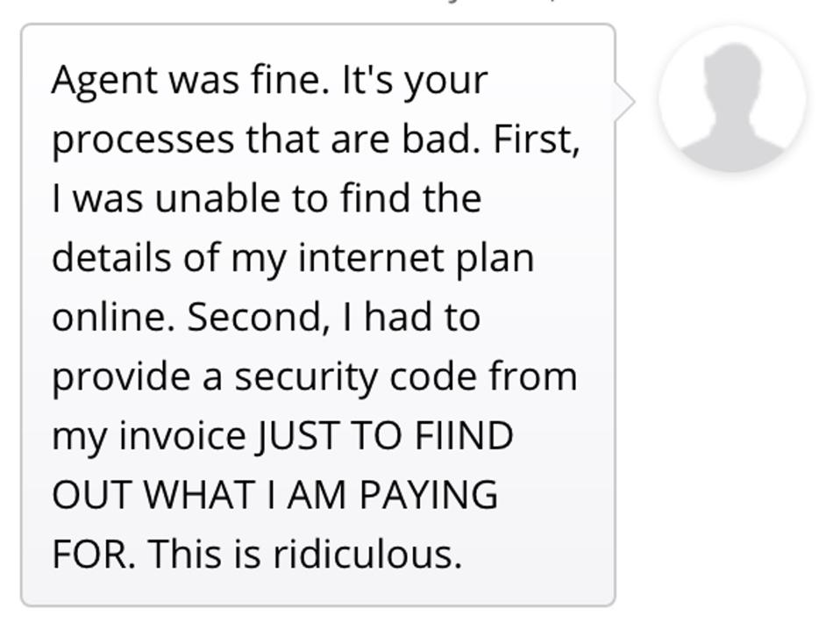Click the misspelled word 'FIIND'
840x623 pixels.
[464, 435]
